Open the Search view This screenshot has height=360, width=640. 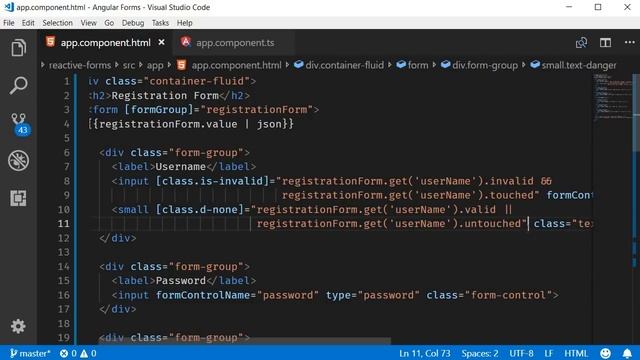[x=18, y=85]
